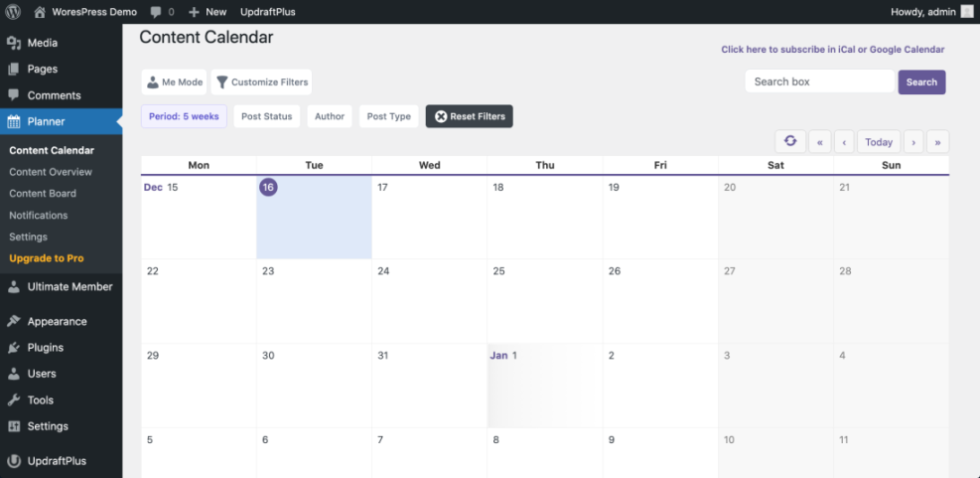The image size is (980, 478).
Task: Jump forward with double right arrows
Action: [937, 142]
